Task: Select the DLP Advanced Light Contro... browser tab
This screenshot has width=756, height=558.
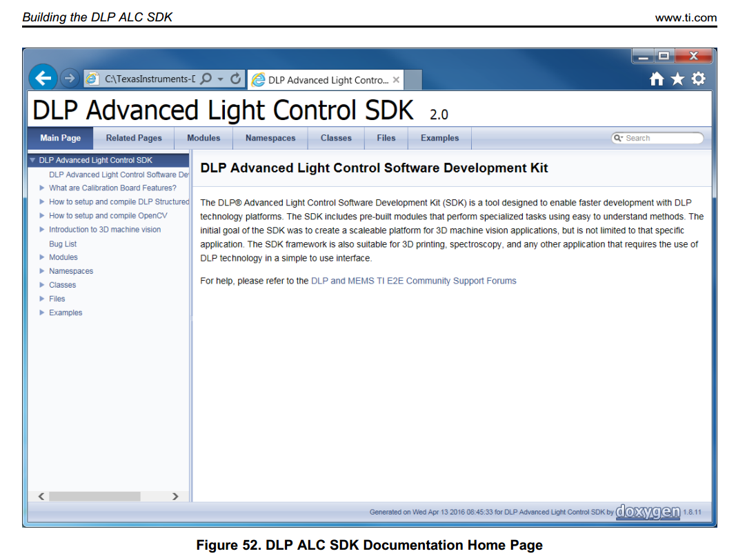Action: [326, 79]
